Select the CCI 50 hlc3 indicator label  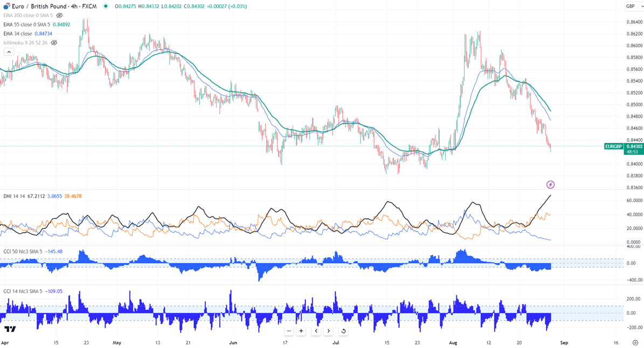pos(23,251)
